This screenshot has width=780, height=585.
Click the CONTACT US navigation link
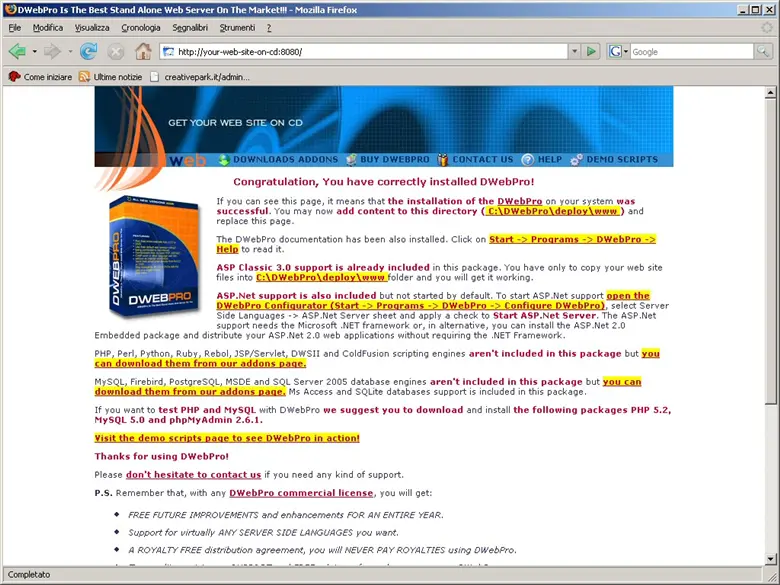(483, 160)
